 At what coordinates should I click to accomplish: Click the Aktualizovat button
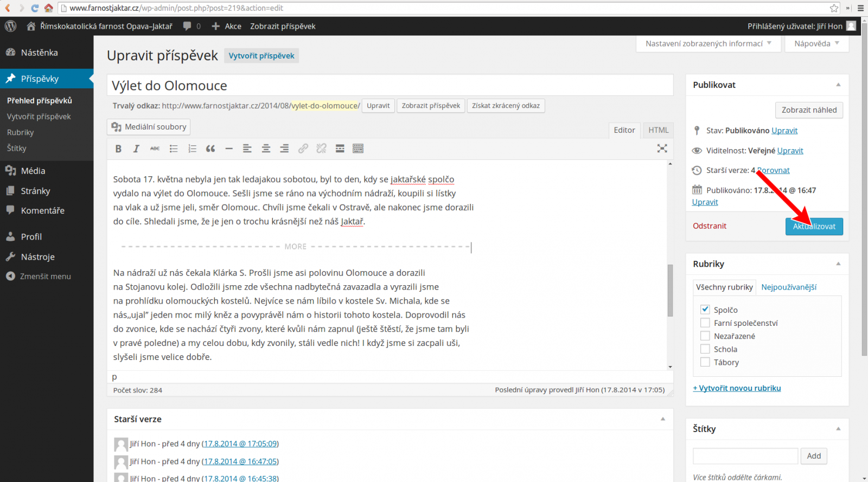point(814,226)
